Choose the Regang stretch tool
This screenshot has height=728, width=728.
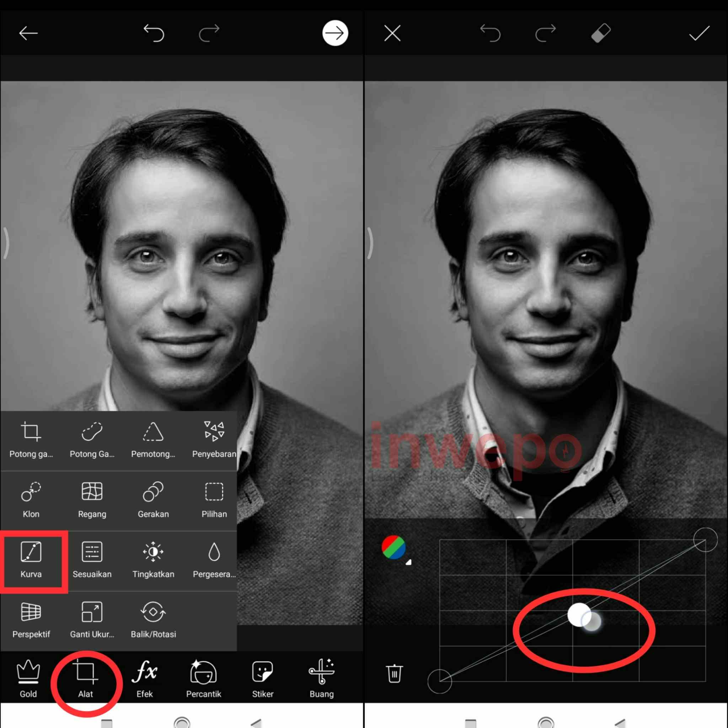click(92, 499)
